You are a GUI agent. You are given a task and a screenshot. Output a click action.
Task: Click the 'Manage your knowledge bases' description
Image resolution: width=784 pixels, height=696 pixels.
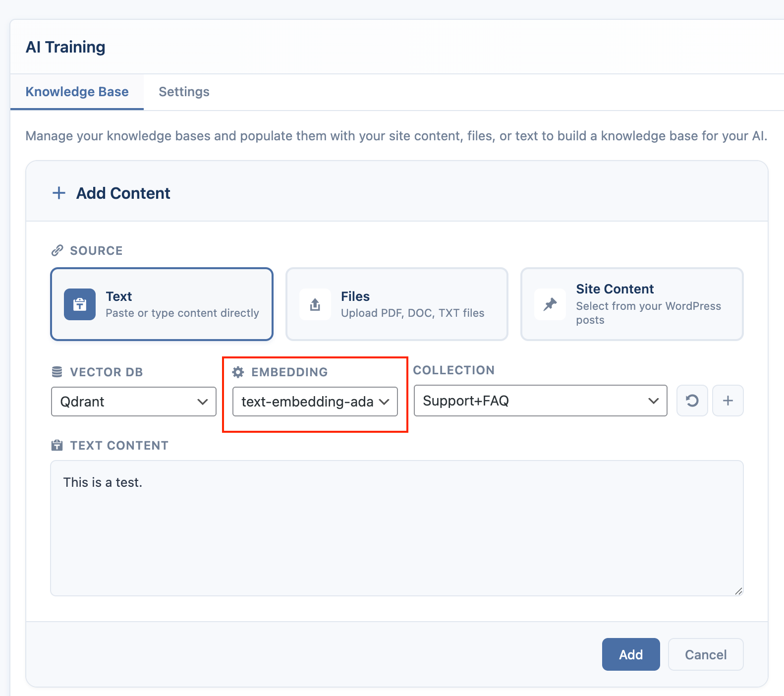[396, 136]
